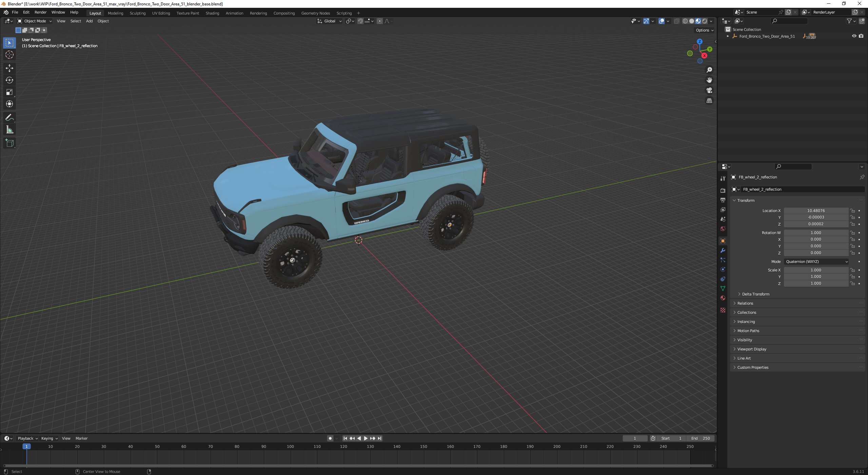Switch perspective/orthographic with grid icon
Viewport: 868px width, 475px height.
[709, 100]
